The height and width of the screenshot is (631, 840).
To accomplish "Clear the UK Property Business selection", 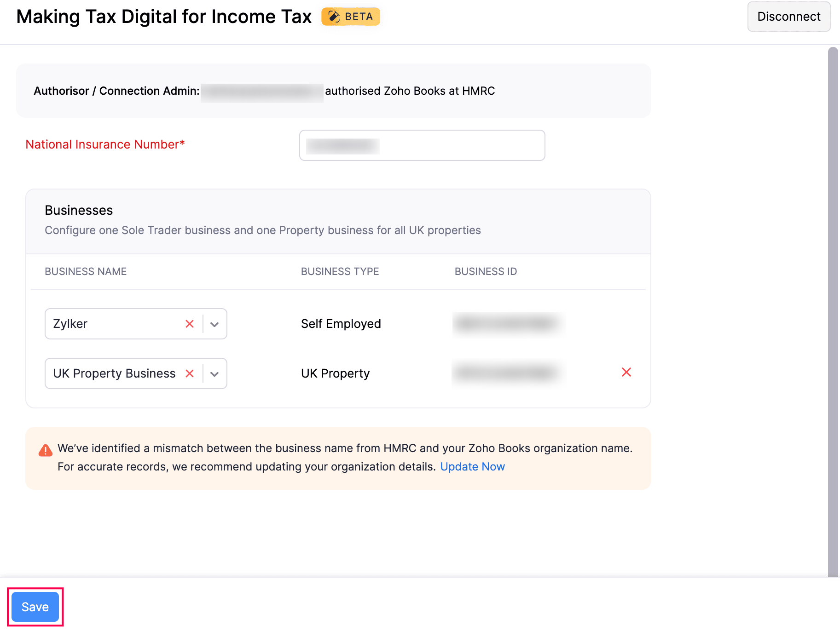I will (x=190, y=373).
